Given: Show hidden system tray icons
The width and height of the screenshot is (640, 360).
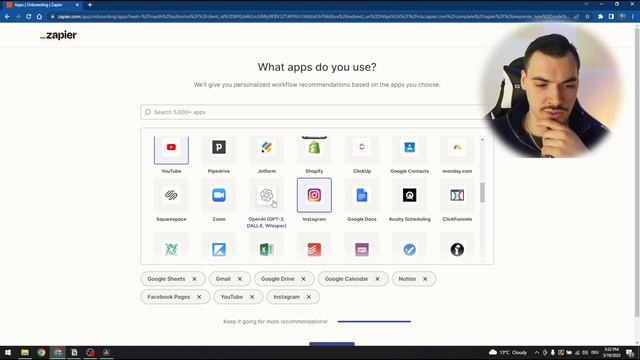Looking at the screenshot, I should click(x=537, y=352).
